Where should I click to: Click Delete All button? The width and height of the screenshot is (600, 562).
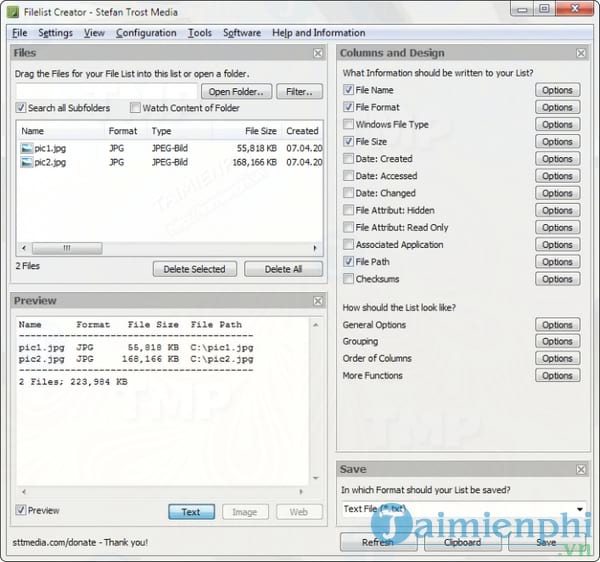tap(283, 269)
